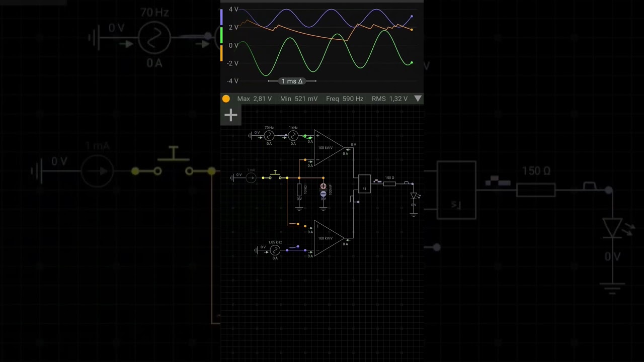Select the logic gate block before the resistor
This screenshot has height=362, width=644.
(364, 184)
